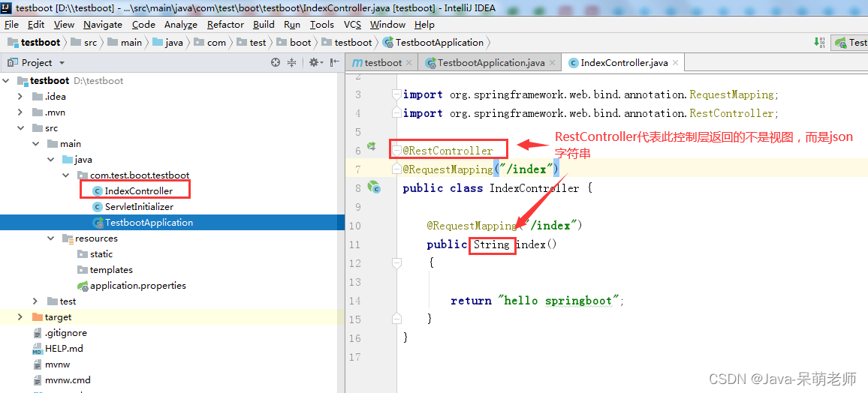Select the static folder in tree
This screenshot has height=393, width=868.
pyautogui.click(x=101, y=254)
